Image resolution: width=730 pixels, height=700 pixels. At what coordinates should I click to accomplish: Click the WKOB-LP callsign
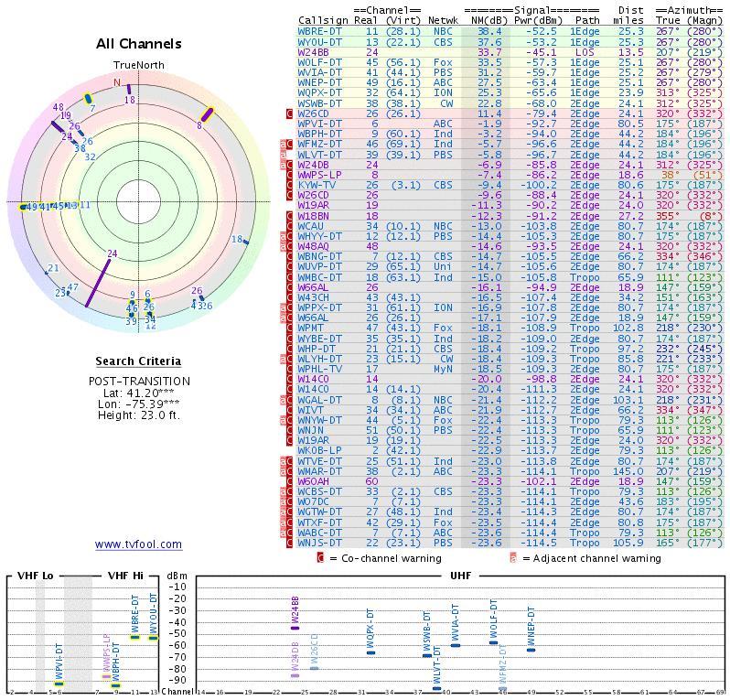click(x=320, y=451)
